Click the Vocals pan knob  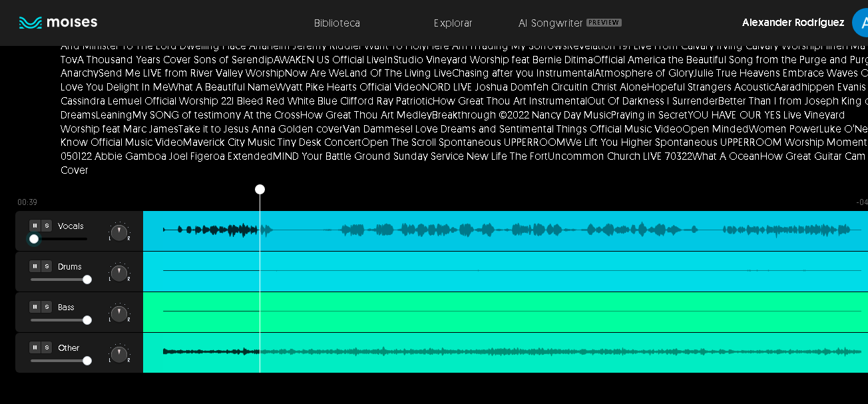tap(118, 233)
